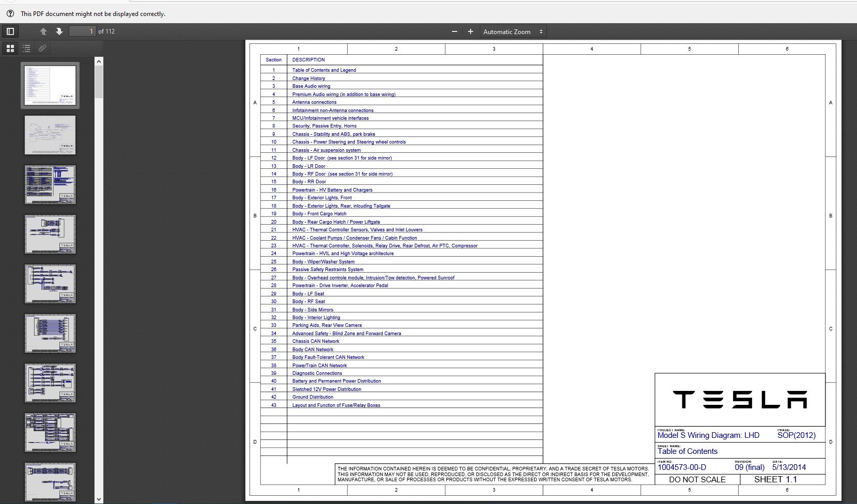Image resolution: width=857 pixels, height=504 pixels.
Task: Open the 'Battery and Permanent Power Distribution' entry
Action: [x=336, y=381]
